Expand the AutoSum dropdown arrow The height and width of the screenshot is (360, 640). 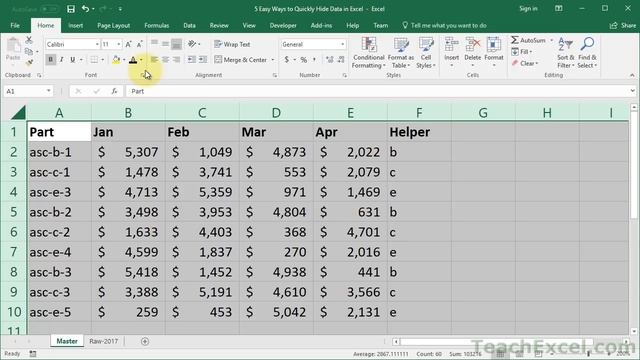[x=551, y=40]
